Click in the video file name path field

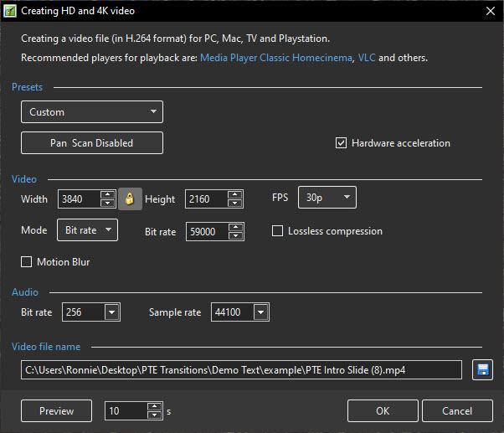click(x=241, y=370)
